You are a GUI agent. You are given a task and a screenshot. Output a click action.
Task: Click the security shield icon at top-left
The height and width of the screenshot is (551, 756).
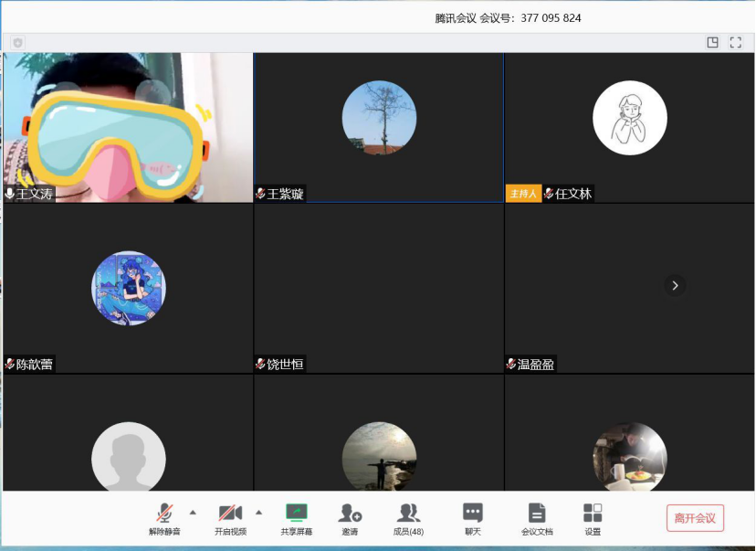click(17, 43)
